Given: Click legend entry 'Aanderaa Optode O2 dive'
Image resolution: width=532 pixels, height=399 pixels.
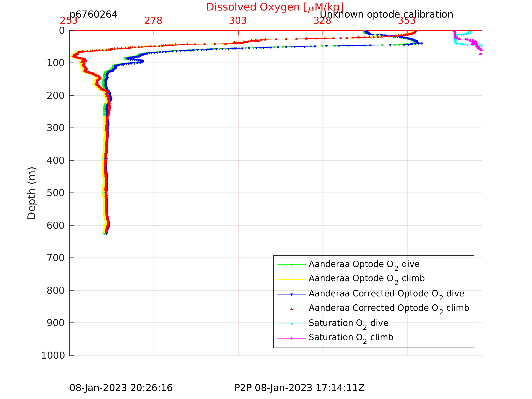Looking at the screenshot, I should (364, 264).
